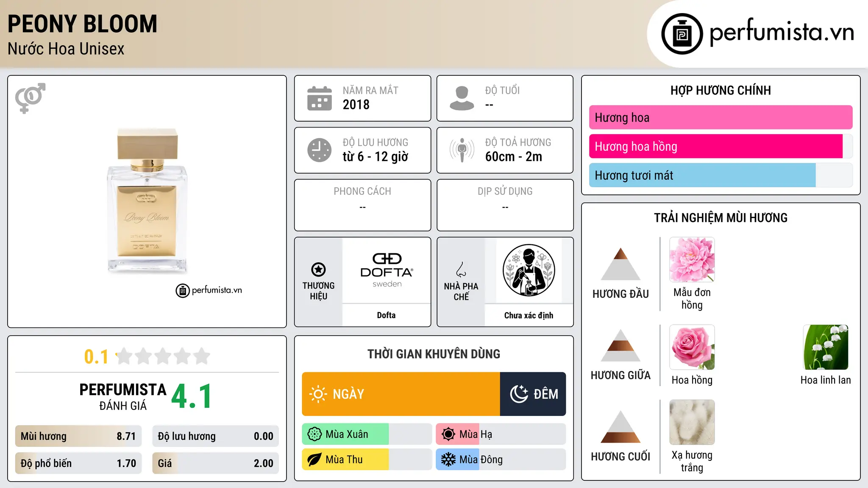868x488 pixels.
Task: Click the leaf icon for Mùa Thu
Action: 314,460
